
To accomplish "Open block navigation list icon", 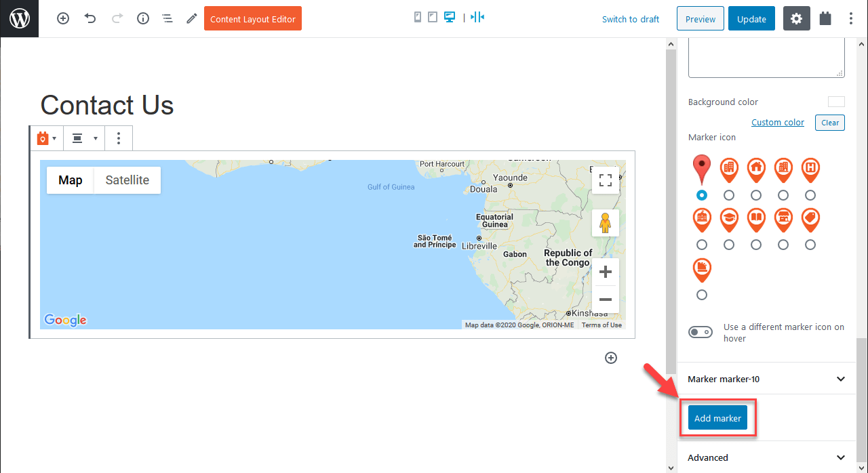I will tap(167, 19).
